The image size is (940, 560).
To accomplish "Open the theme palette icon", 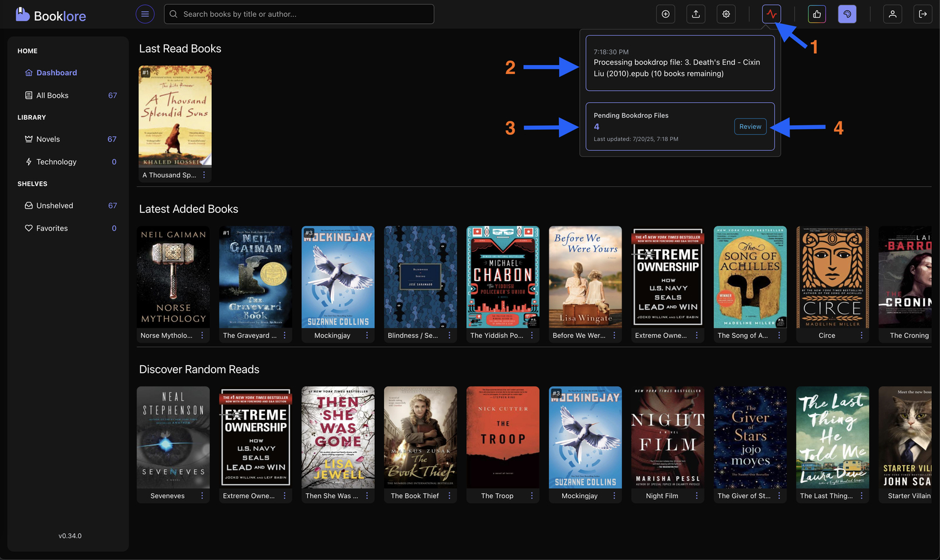I will pyautogui.click(x=847, y=14).
